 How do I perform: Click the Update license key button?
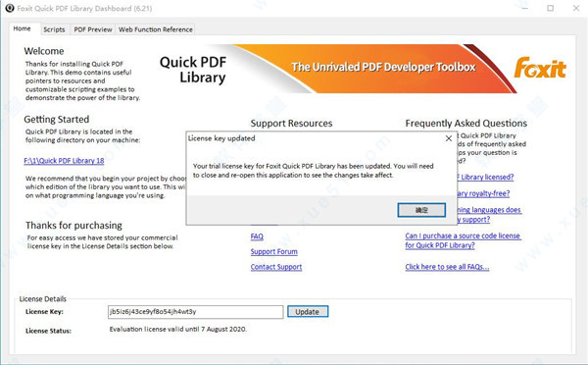(x=308, y=312)
